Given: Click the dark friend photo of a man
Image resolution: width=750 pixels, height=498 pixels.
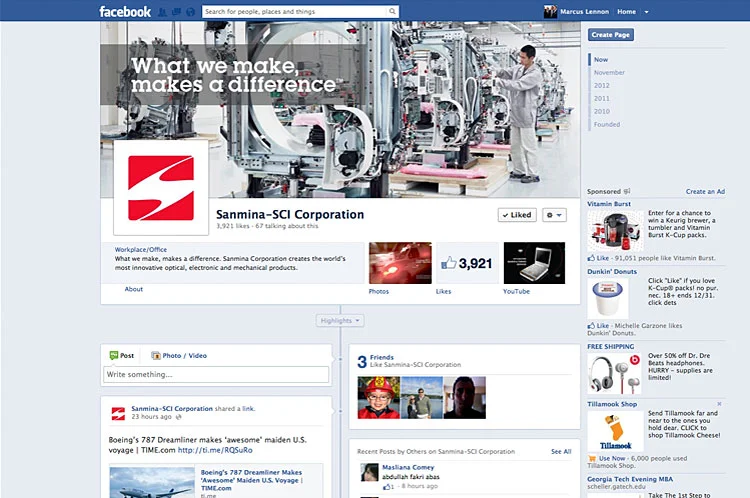Looking at the screenshot, I should pos(464,398).
